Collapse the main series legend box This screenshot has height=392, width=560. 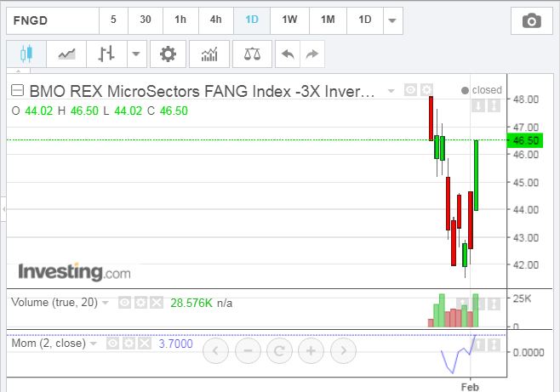point(17,90)
